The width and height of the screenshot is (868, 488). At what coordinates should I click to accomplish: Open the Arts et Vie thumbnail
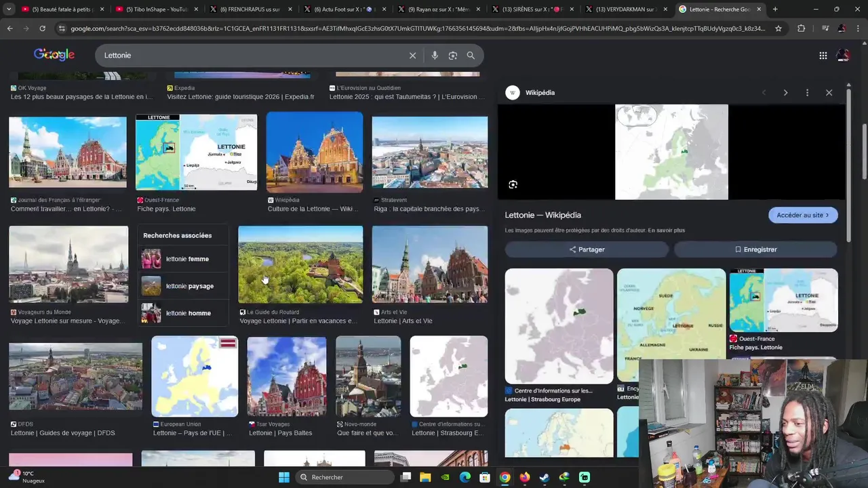point(430,264)
